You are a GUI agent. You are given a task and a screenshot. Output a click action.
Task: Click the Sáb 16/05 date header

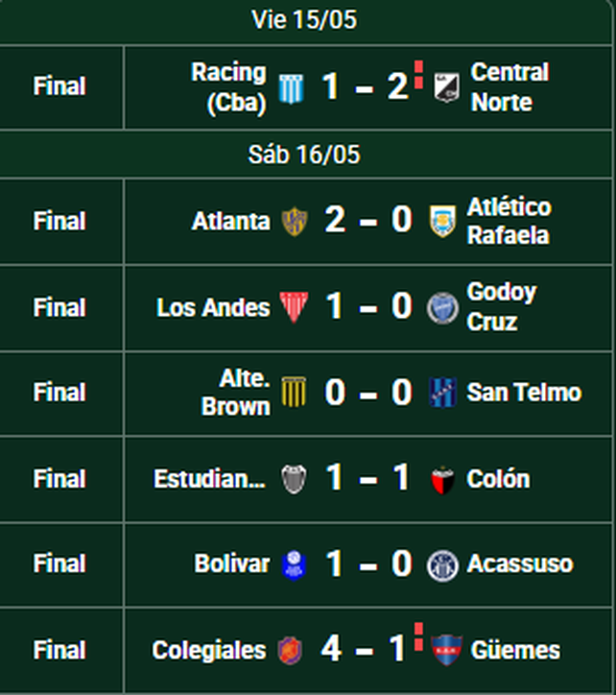point(304,155)
